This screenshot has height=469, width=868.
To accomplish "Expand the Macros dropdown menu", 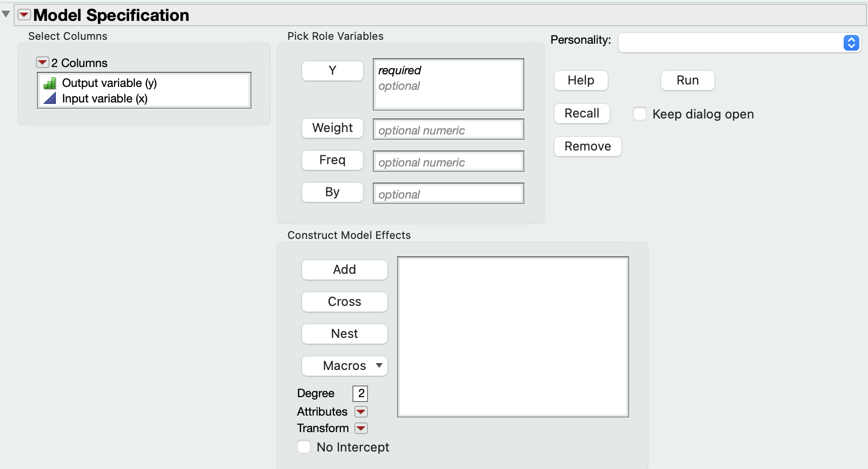I will [x=345, y=366].
